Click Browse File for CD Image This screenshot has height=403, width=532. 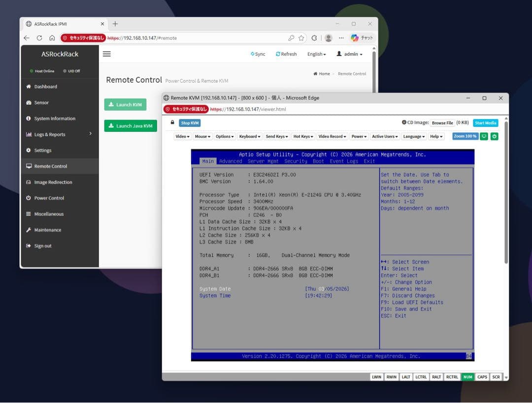442,123
